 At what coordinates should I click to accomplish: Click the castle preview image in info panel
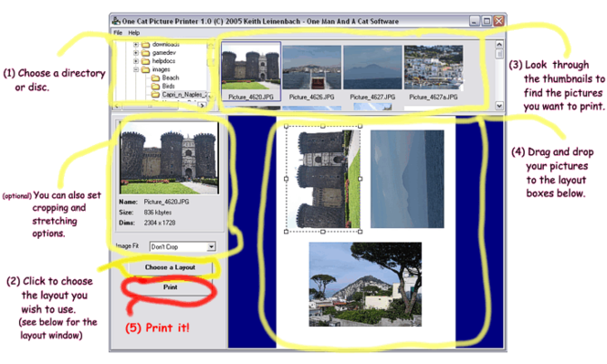pyautogui.click(x=169, y=158)
